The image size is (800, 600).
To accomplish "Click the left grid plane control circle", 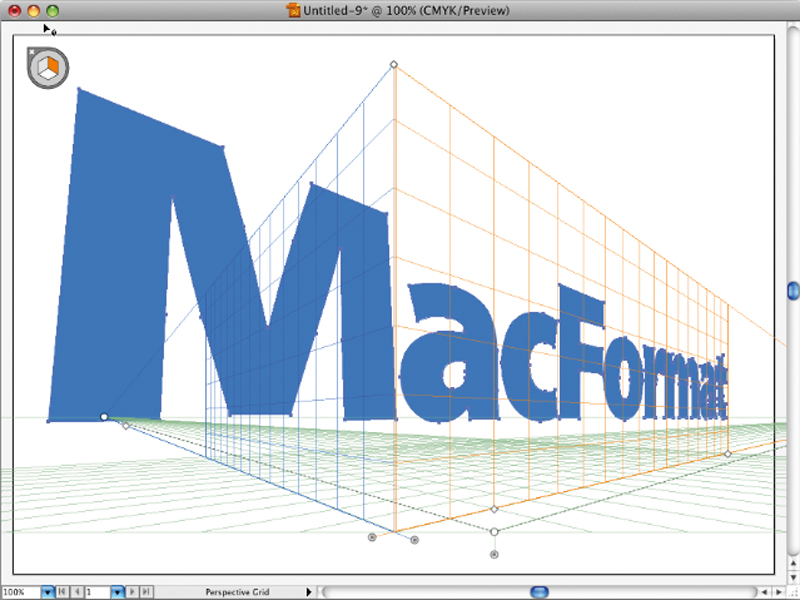I will pyautogui.click(x=372, y=537).
